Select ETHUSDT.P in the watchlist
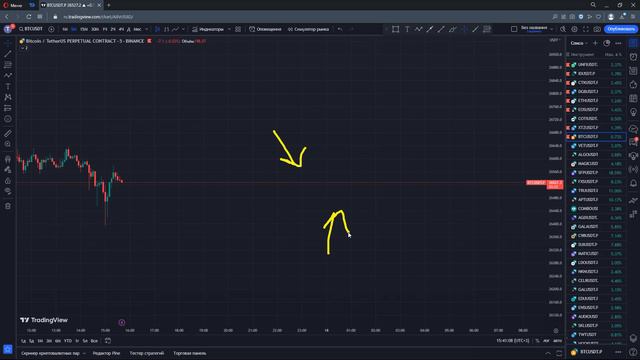 coord(596,100)
